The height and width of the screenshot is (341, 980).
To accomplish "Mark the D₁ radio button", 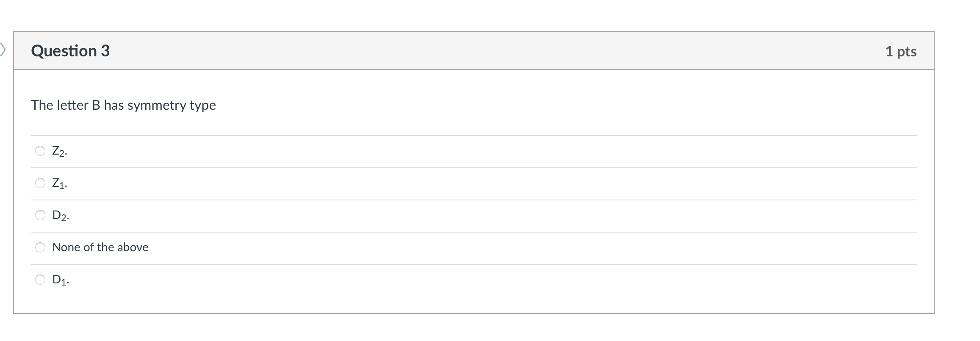I will tap(40, 280).
